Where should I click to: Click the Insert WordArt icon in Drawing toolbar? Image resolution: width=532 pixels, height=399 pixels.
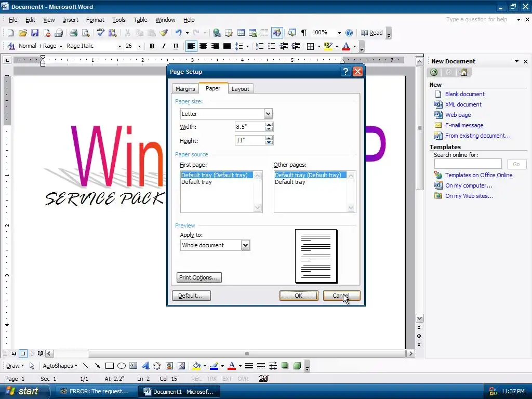point(145,366)
